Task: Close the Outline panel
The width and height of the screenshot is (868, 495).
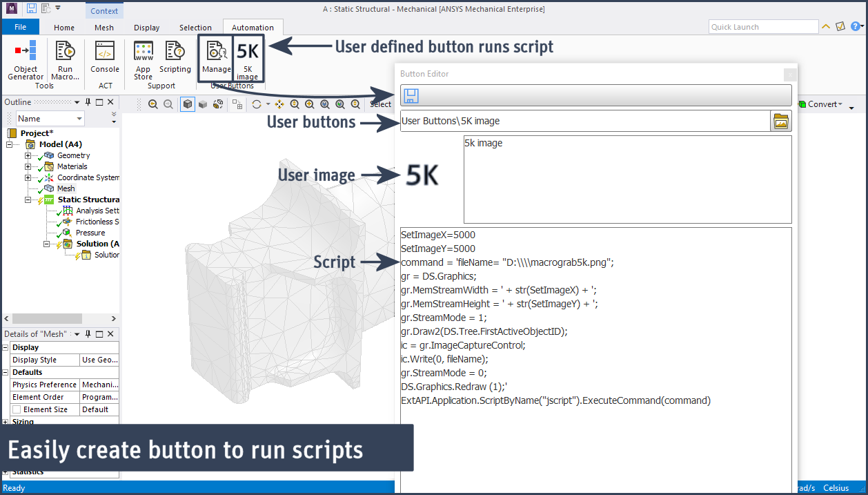Action: pos(110,102)
